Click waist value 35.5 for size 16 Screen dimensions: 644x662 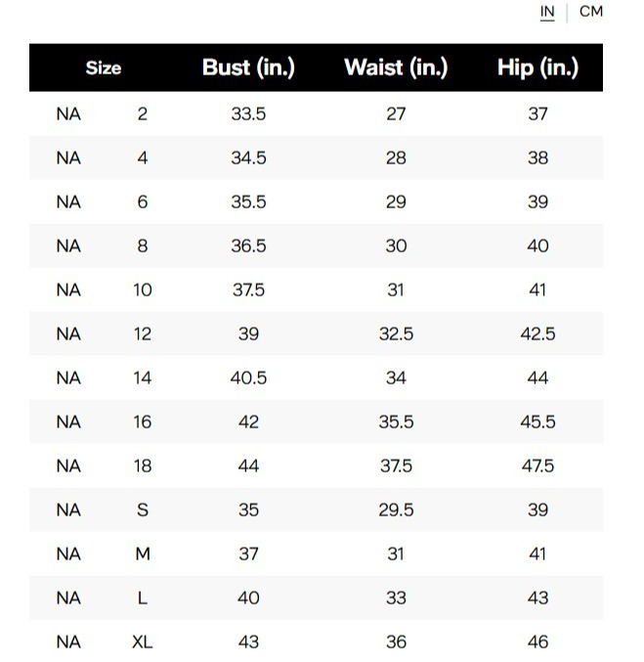[396, 421]
